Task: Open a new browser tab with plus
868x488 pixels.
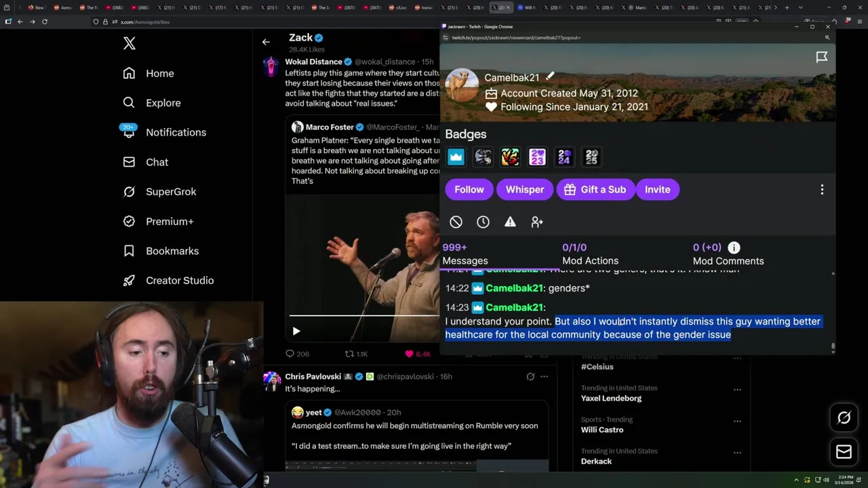Action: coord(787,7)
